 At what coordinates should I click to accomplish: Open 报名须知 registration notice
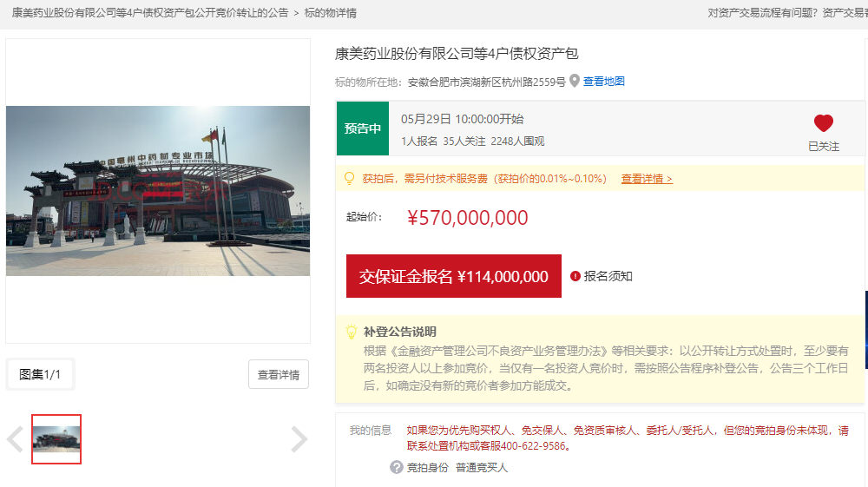pyautogui.click(x=608, y=276)
